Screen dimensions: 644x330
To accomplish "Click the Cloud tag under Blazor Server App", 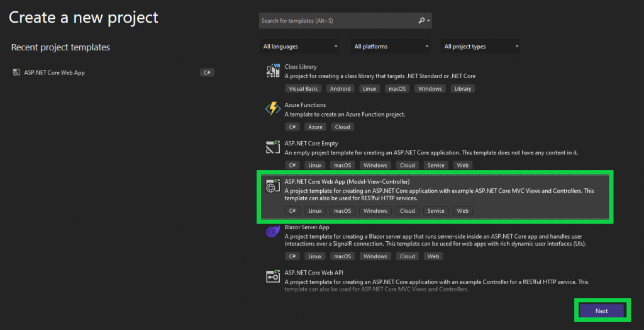I will click(x=408, y=256).
